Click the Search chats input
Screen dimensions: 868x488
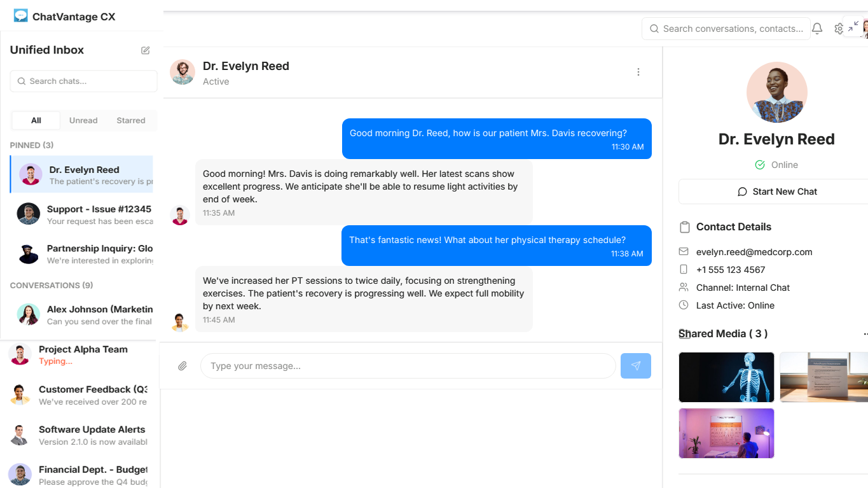click(83, 81)
